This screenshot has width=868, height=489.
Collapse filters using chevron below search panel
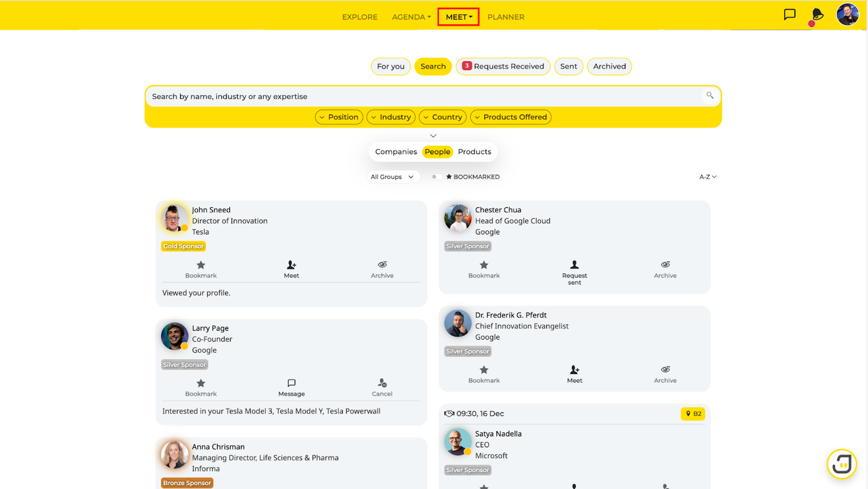(x=433, y=136)
